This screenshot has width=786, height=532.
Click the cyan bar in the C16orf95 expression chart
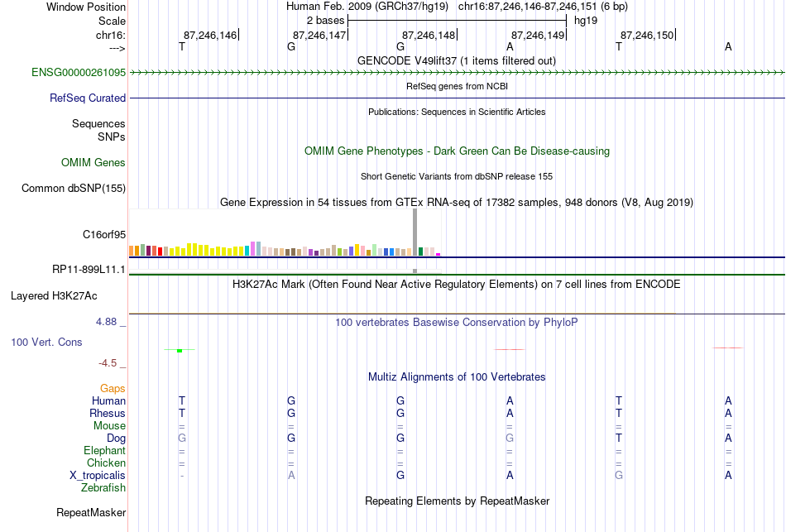tap(247, 252)
